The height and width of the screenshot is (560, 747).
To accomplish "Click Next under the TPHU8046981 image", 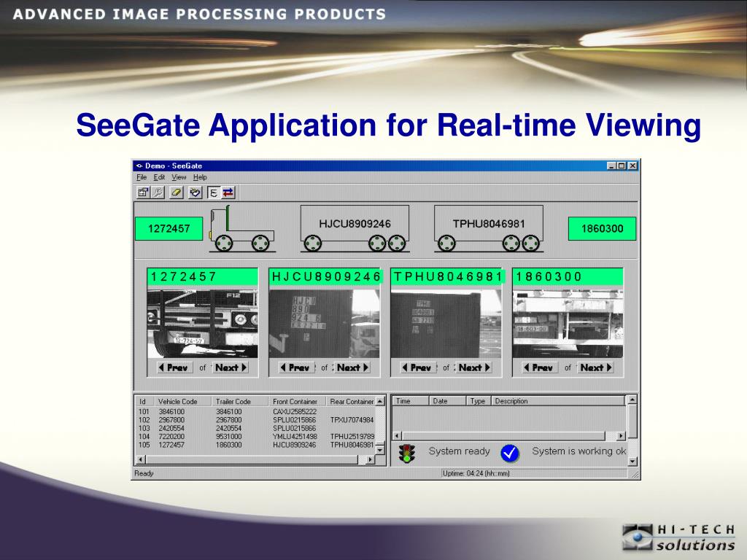I will 474,367.
